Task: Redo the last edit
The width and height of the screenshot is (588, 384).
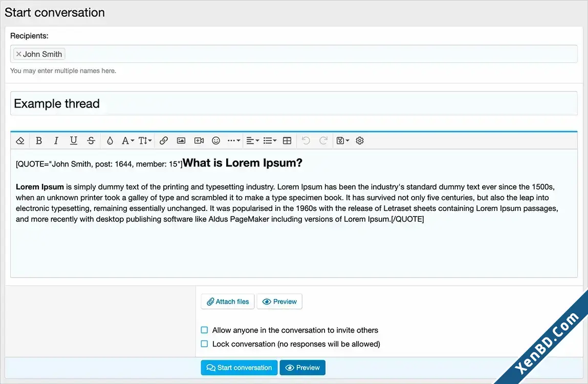Action: click(323, 141)
